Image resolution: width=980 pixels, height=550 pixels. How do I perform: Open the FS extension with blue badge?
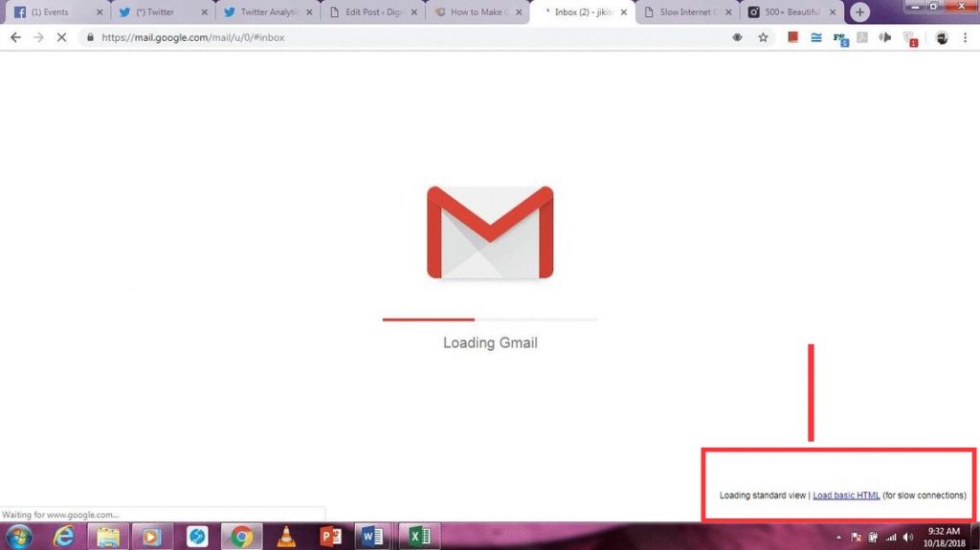click(840, 39)
